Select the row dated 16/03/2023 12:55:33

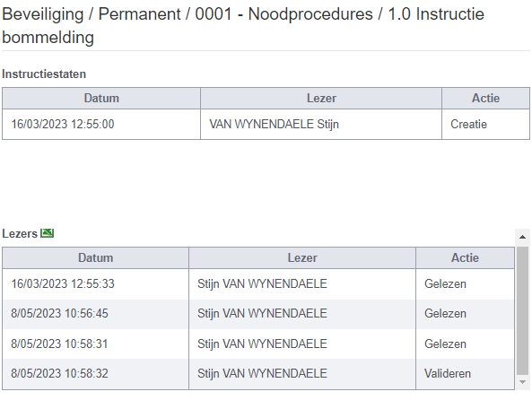coord(258,283)
